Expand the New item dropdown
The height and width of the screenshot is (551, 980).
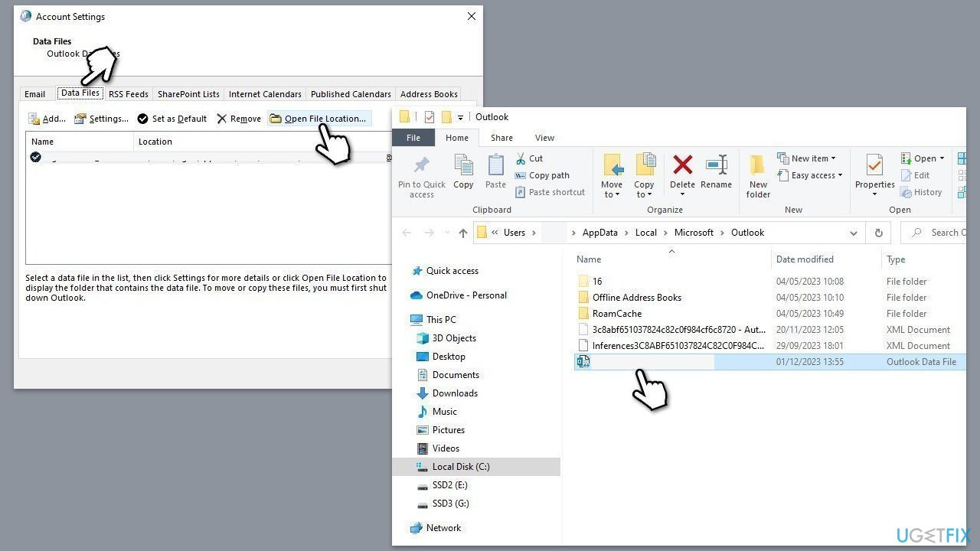click(x=806, y=158)
